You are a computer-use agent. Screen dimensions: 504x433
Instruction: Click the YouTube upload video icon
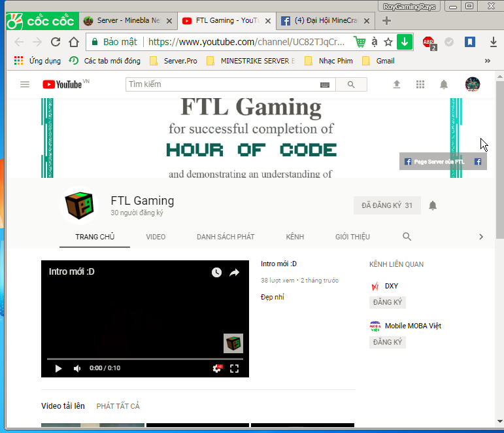pos(397,84)
